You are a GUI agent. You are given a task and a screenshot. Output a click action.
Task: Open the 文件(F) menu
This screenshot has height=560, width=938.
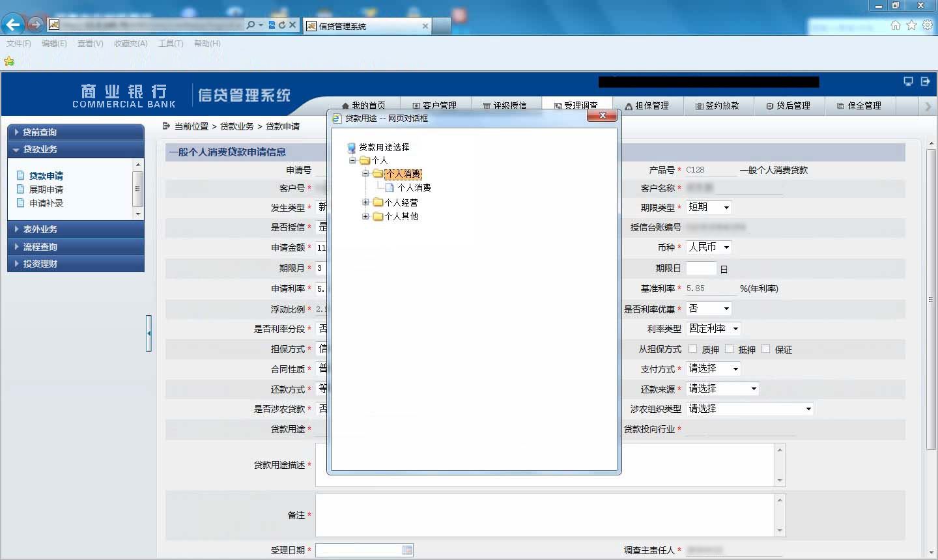pos(19,44)
